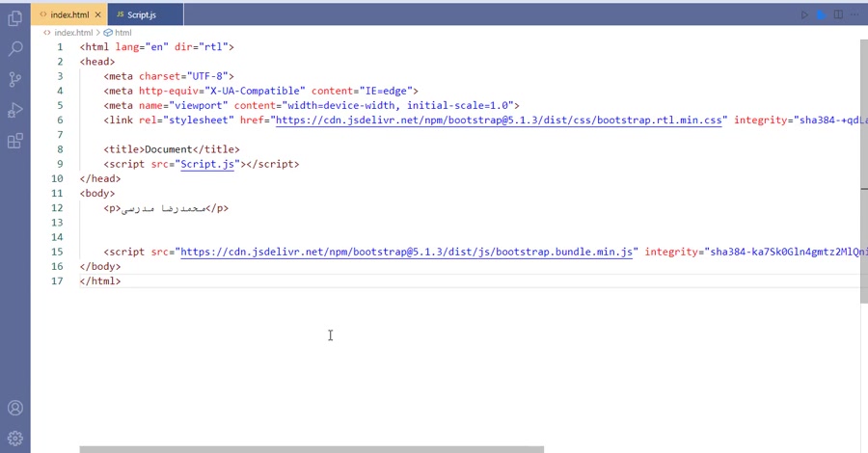Screen dimensions: 868x453
Task: Click the Split Editor icon
Action: pos(839,14)
